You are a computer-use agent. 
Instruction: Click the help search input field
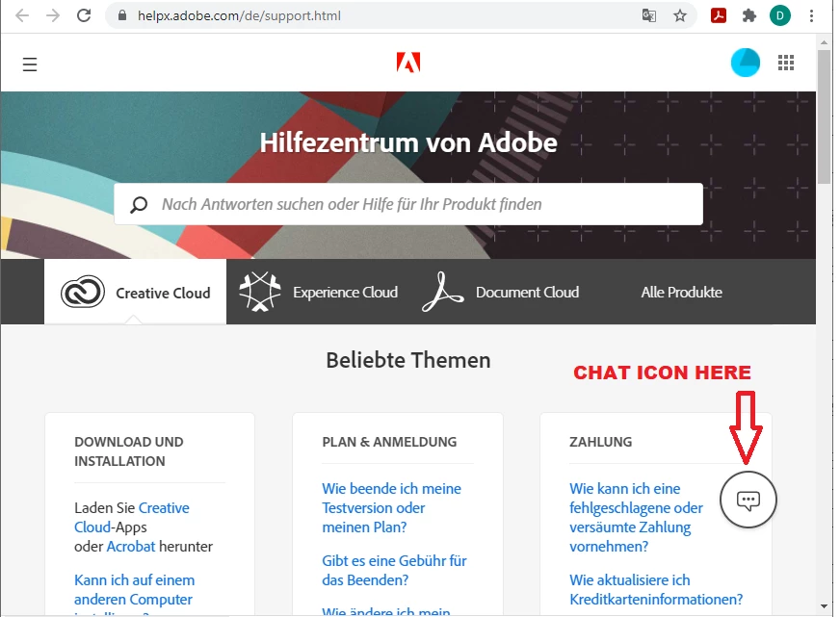408,204
